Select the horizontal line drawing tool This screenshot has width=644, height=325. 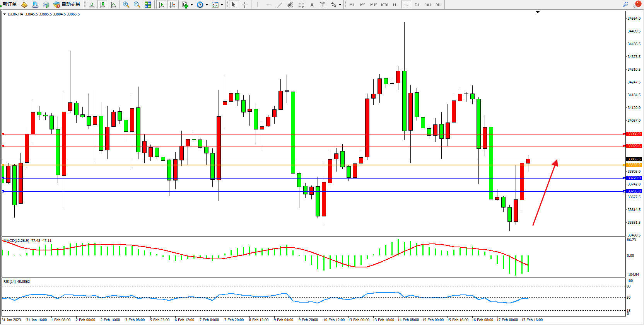[268, 5]
